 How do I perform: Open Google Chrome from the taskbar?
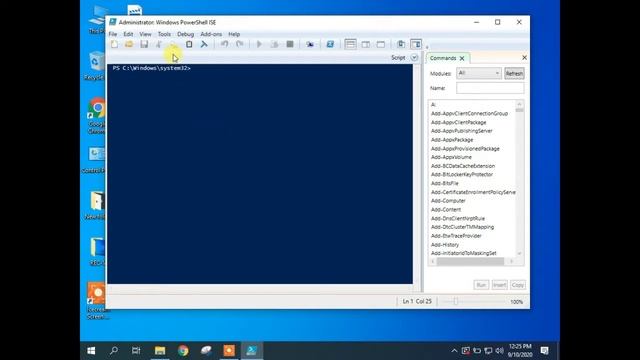click(x=183, y=351)
